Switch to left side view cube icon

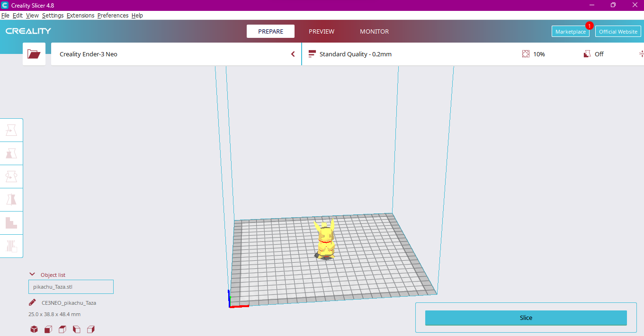click(x=77, y=329)
